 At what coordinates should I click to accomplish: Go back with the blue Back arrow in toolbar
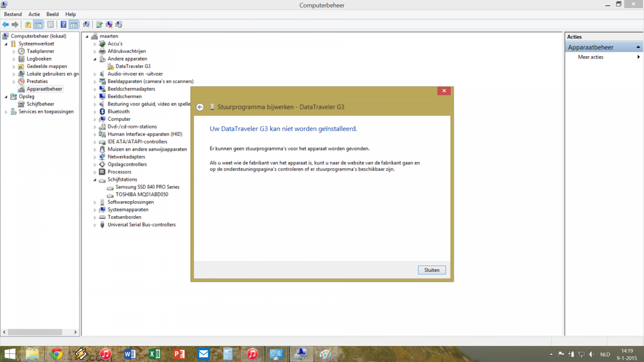(5, 24)
